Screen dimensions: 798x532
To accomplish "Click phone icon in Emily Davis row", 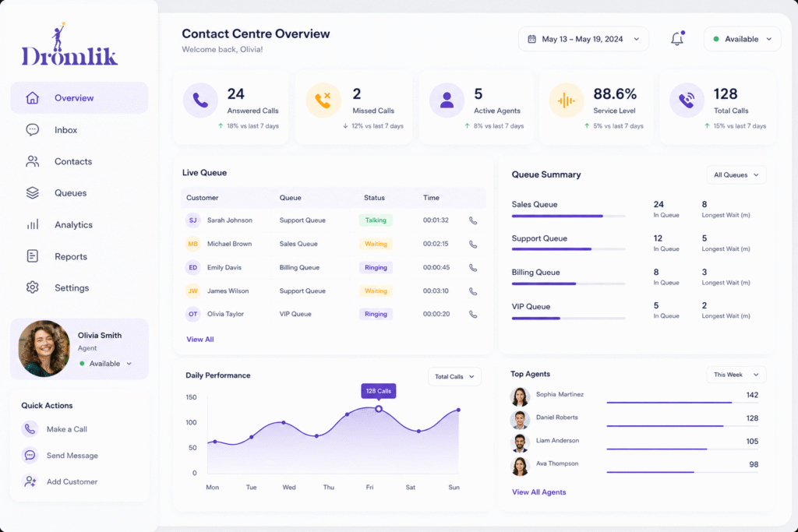I will coord(473,267).
